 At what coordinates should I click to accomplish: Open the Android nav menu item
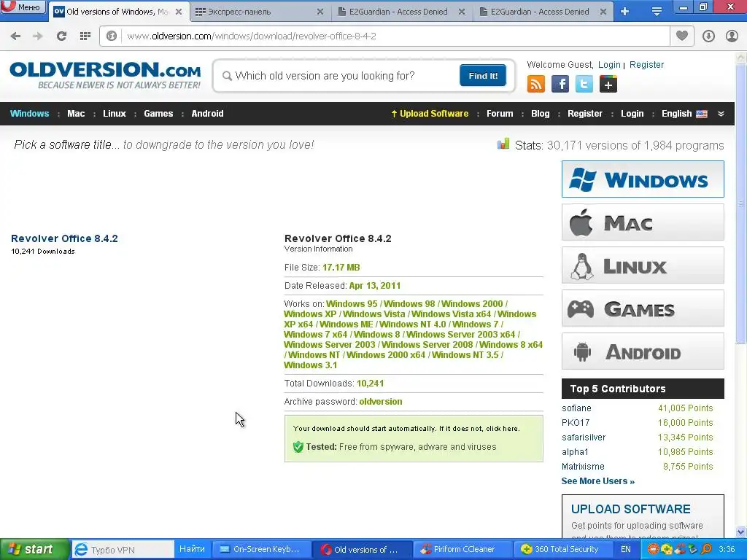pyautogui.click(x=207, y=114)
